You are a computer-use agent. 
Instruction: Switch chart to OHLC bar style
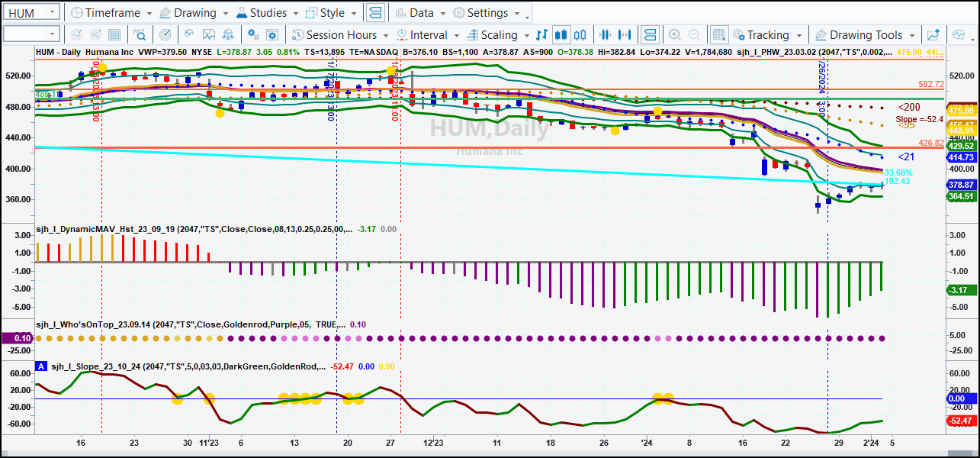tap(542, 34)
